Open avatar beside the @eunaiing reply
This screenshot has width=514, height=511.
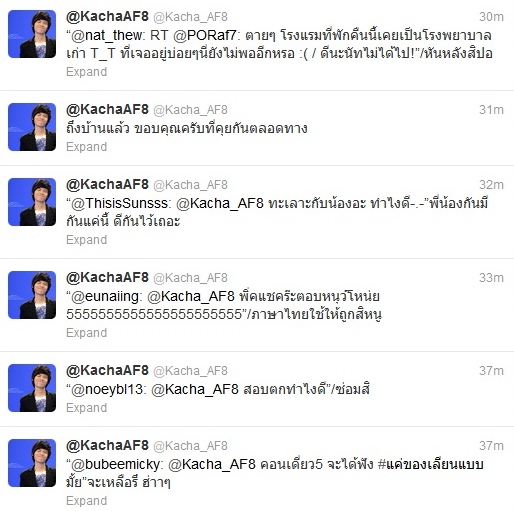(x=32, y=295)
